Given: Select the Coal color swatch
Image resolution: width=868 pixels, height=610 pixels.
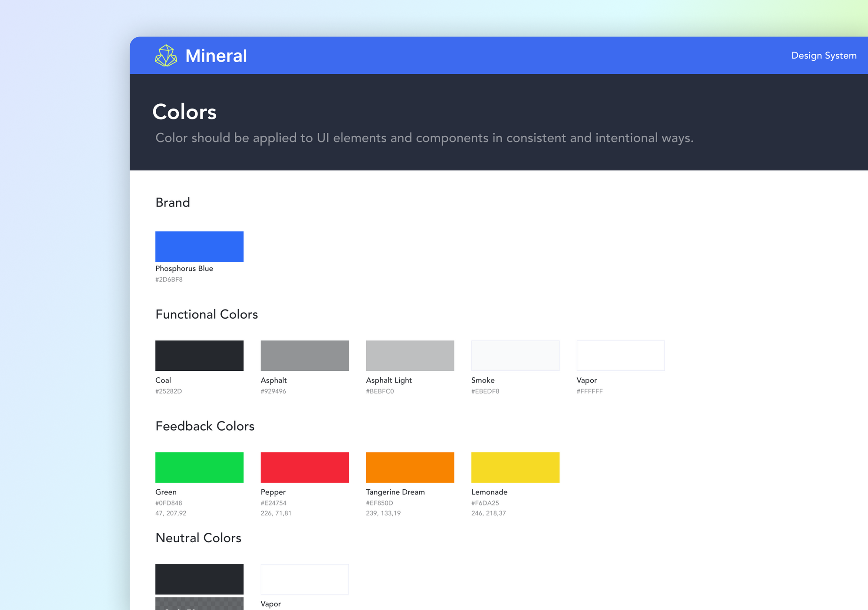Looking at the screenshot, I should 199,355.
